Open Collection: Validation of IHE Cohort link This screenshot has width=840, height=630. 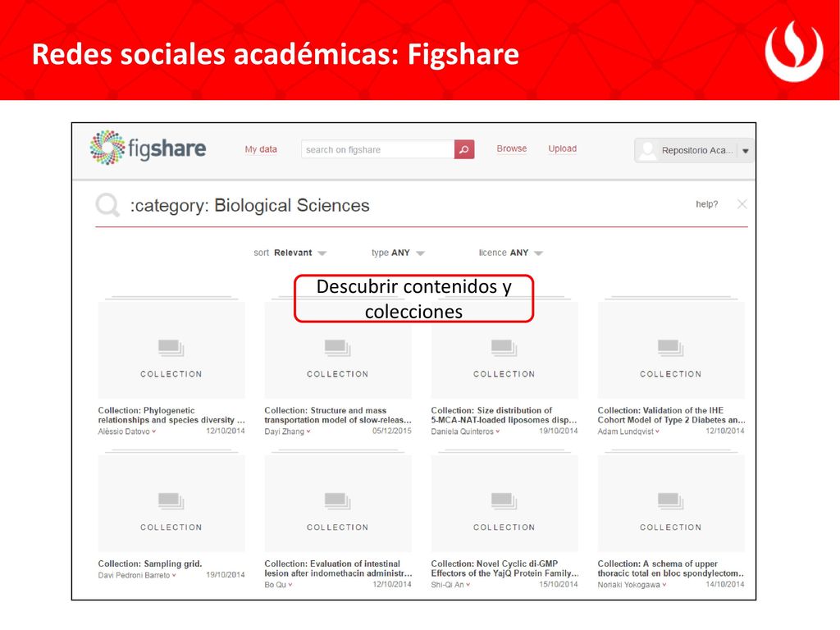coord(671,415)
